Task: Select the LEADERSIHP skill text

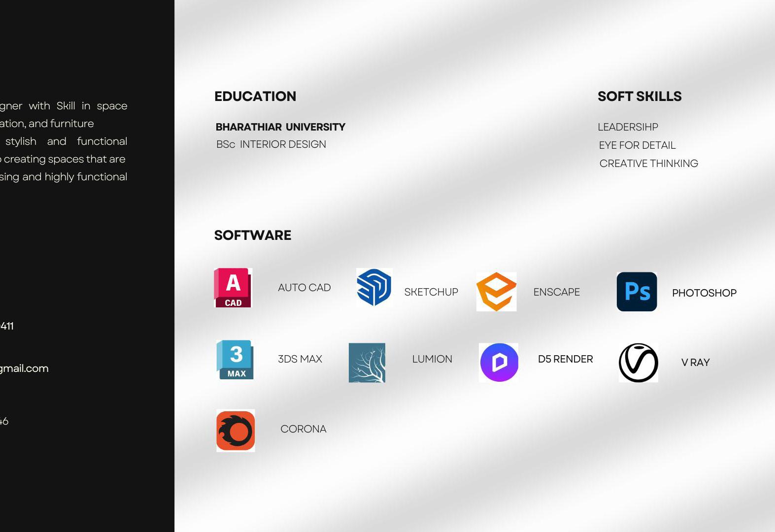Action: 628,127
